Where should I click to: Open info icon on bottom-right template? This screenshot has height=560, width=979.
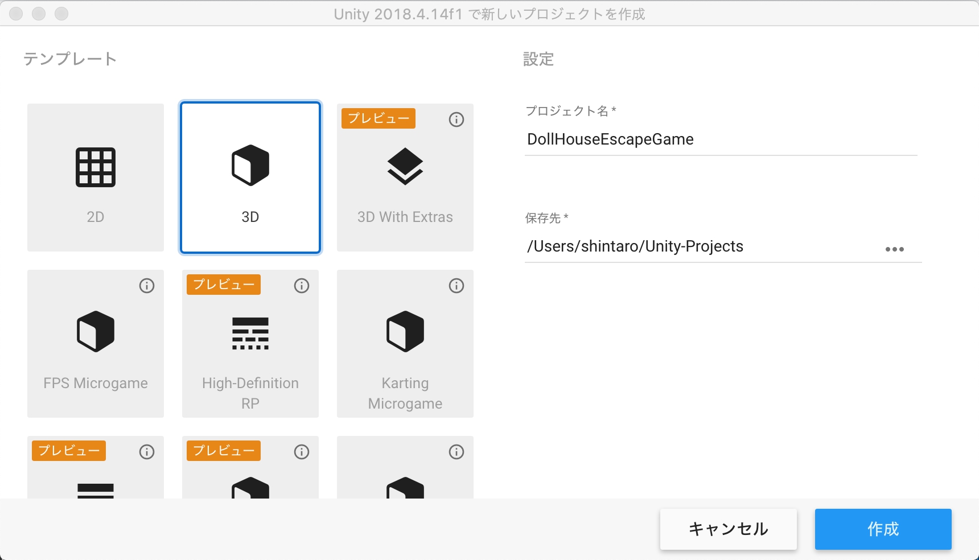[x=456, y=452]
